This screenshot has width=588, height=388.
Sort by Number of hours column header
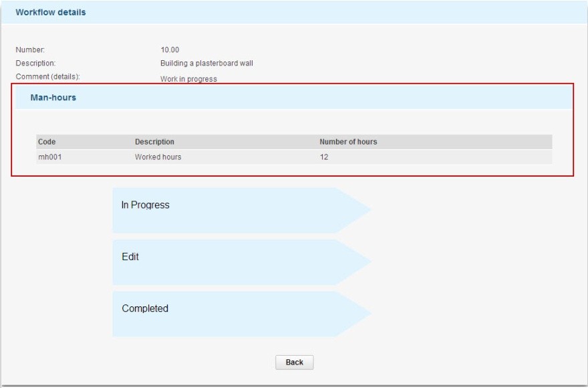(x=347, y=141)
